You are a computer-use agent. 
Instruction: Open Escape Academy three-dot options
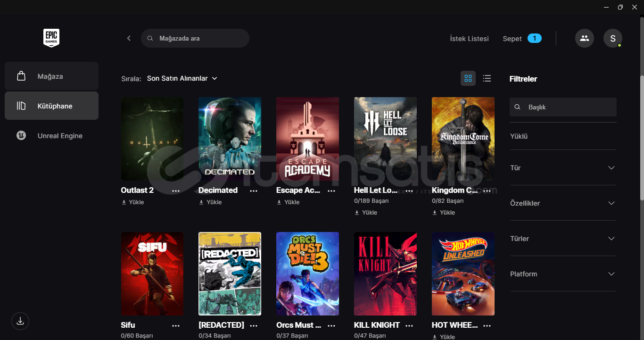(x=331, y=191)
